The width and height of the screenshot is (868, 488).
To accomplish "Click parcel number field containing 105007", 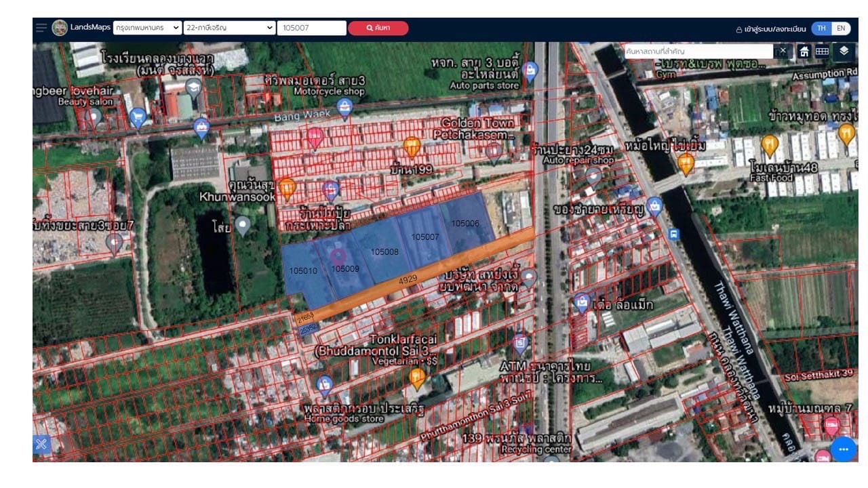I will click(312, 28).
